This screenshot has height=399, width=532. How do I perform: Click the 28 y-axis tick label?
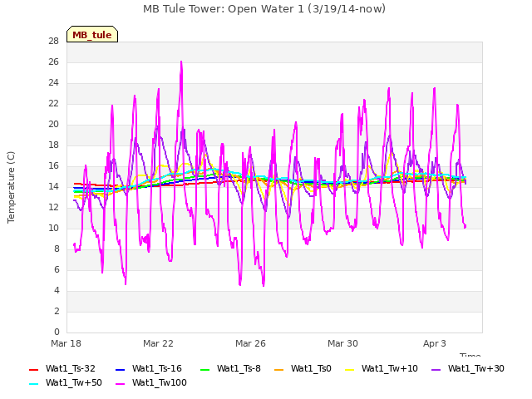click(x=54, y=42)
